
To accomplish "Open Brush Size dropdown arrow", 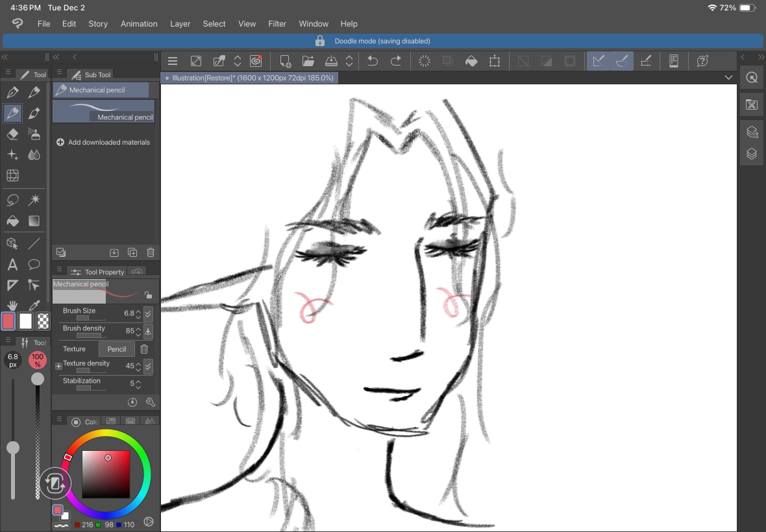I will (148, 313).
